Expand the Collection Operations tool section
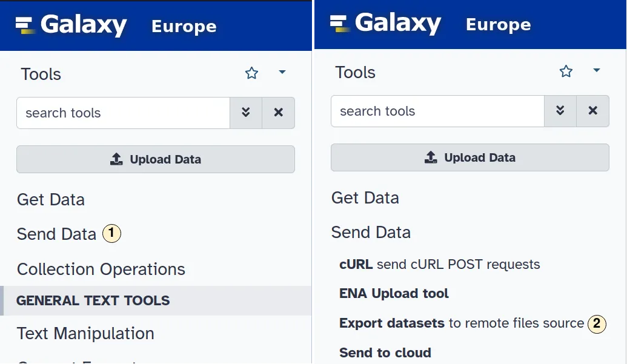 pos(101,269)
